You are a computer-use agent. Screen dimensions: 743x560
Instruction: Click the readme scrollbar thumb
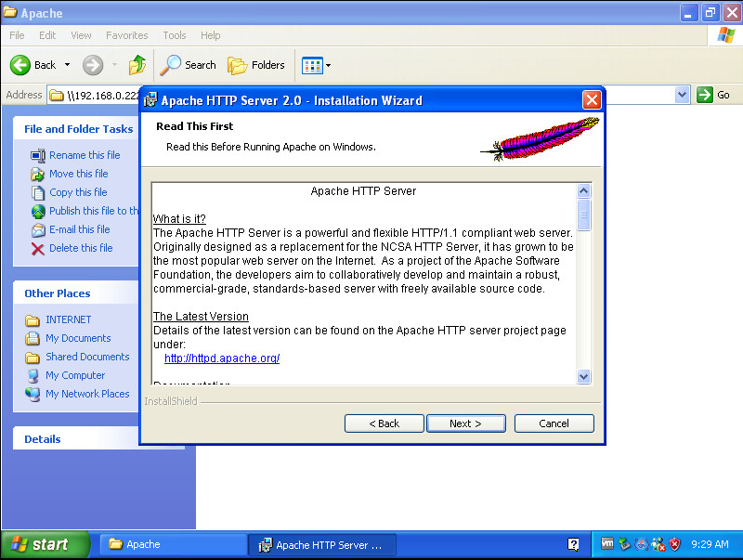pyautogui.click(x=584, y=215)
